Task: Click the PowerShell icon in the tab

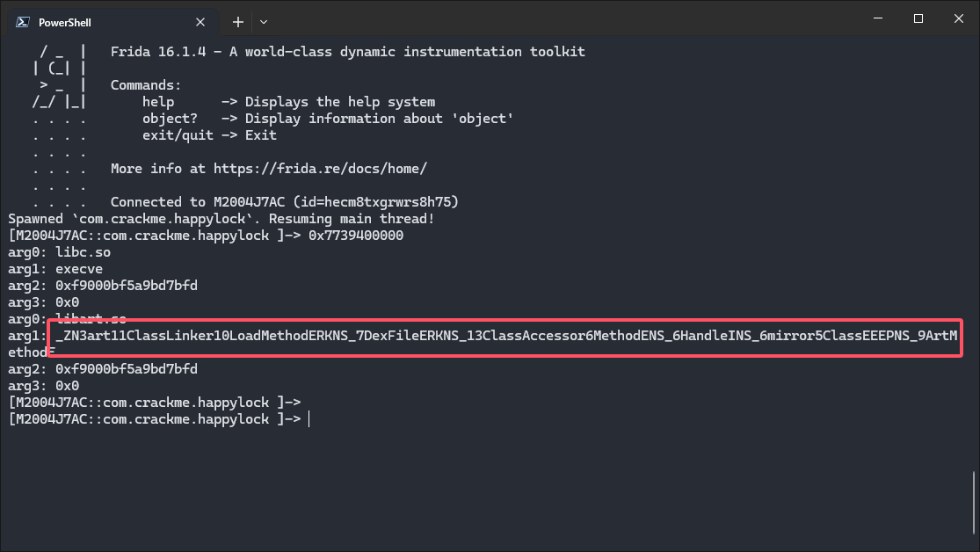Action: tap(23, 22)
